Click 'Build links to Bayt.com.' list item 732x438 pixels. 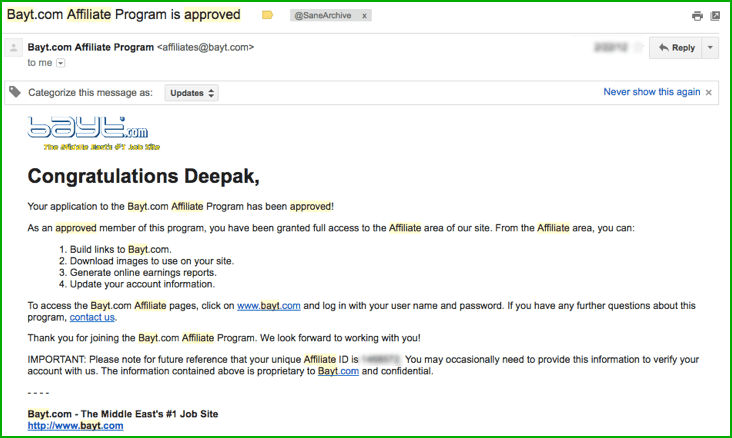pos(120,249)
